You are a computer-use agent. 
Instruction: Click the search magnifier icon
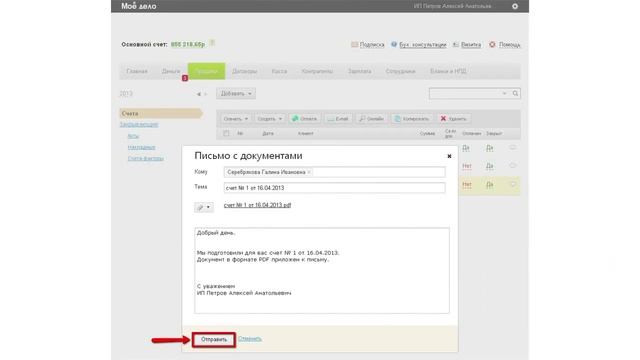(515, 93)
